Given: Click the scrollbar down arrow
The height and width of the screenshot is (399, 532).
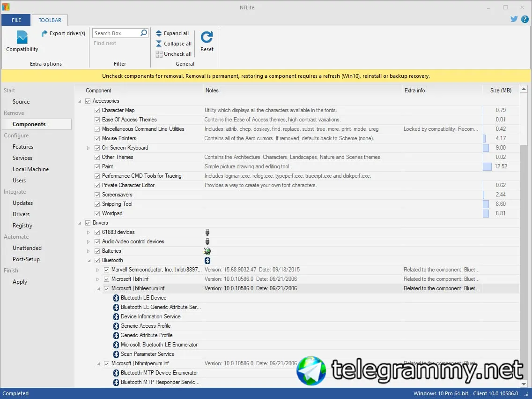Looking at the screenshot, I should [524, 384].
